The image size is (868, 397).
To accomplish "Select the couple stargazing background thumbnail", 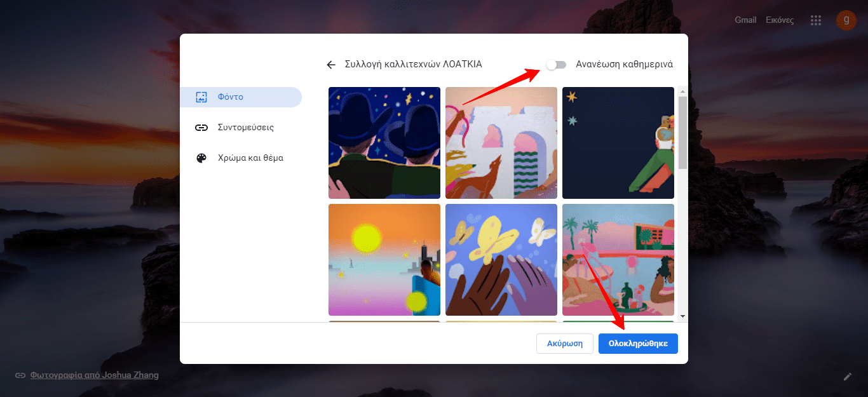I will [x=384, y=142].
